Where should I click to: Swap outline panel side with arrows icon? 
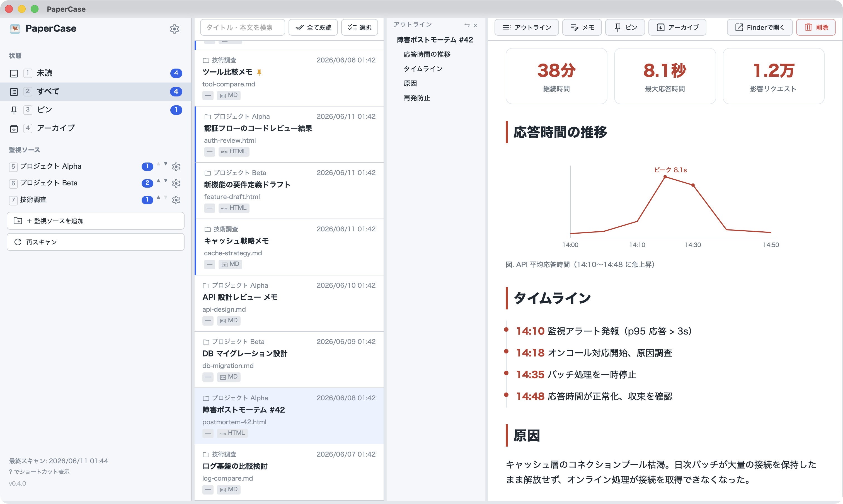pos(467,25)
